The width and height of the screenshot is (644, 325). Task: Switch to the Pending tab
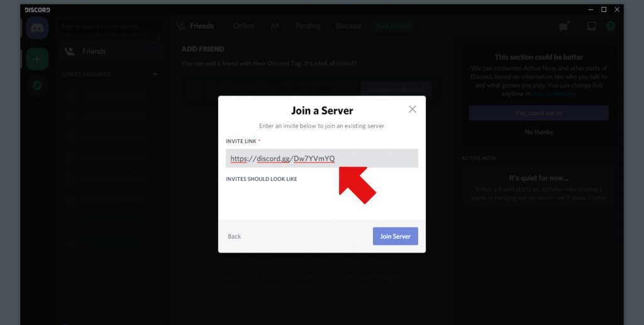tap(308, 26)
